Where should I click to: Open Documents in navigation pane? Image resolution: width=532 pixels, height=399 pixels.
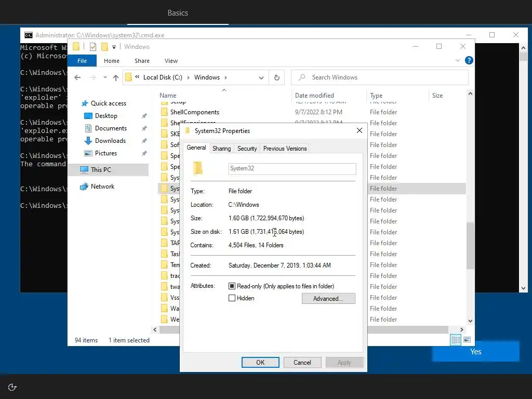coord(111,128)
